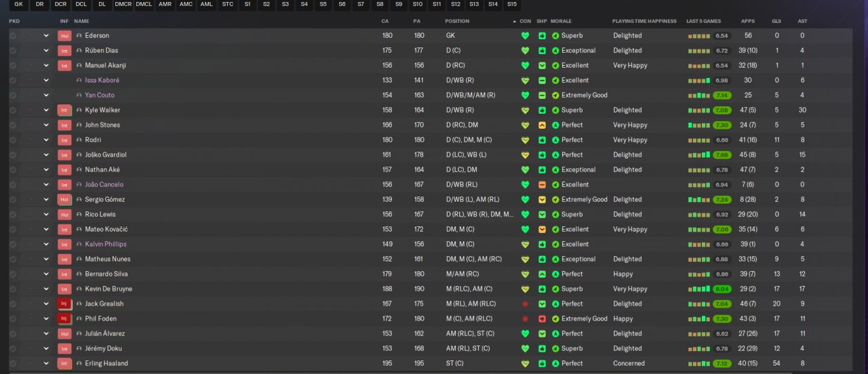Click Issa Kaboré's sharpness dash icon
This screenshot has height=374, width=868.
click(x=542, y=80)
